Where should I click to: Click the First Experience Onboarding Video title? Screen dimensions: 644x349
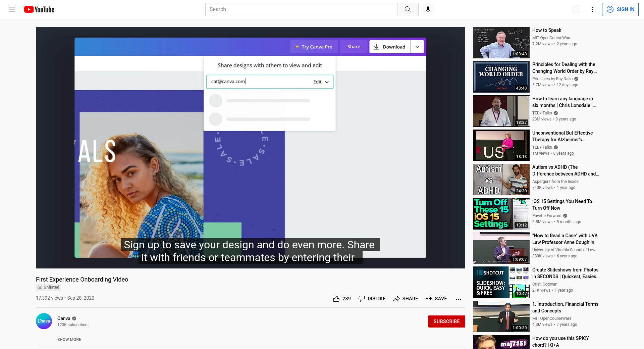[82, 280]
